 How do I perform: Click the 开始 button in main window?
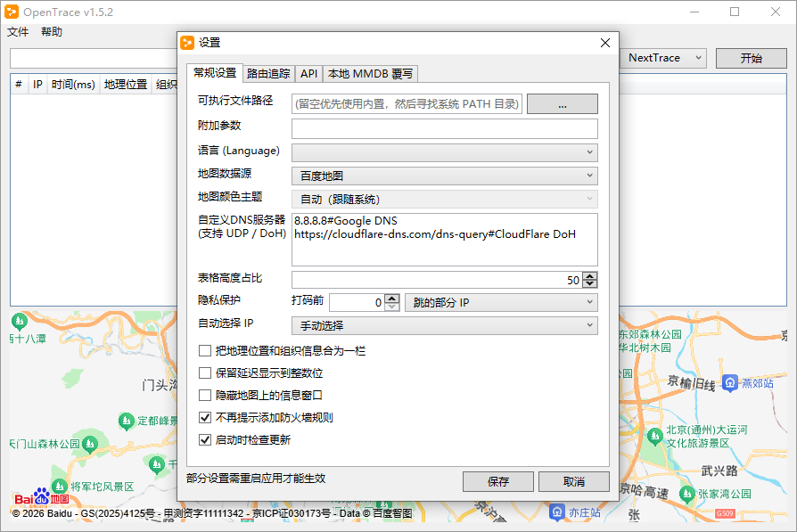(752, 58)
